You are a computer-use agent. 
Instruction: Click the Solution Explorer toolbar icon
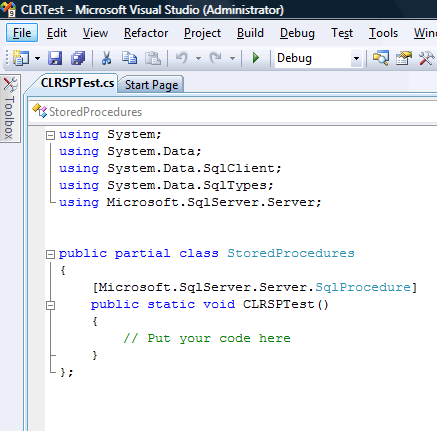380,58
